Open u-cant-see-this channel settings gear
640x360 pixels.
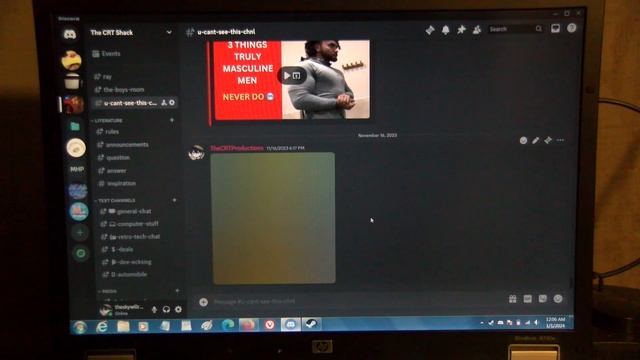click(x=172, y=103)
